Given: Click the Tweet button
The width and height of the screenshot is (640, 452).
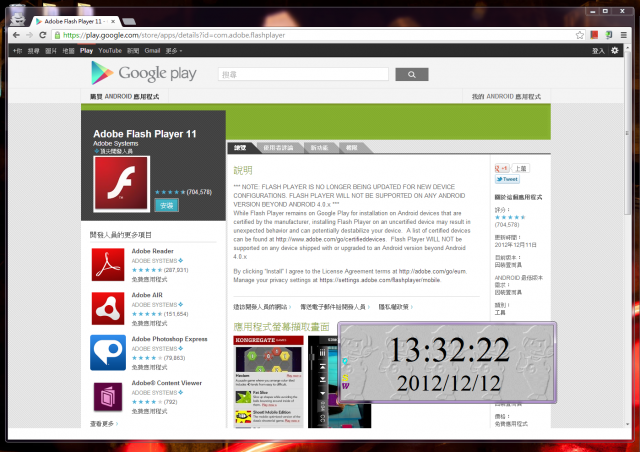Looking at the screenshot, I should [507, 179].
